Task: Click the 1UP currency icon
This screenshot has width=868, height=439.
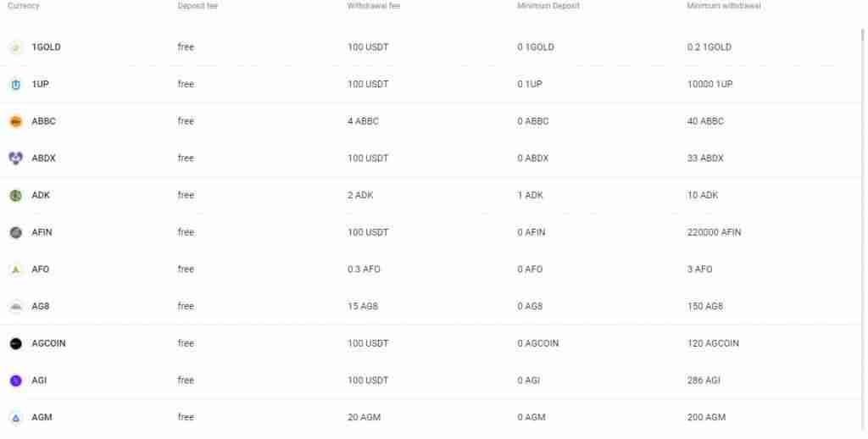Action: pos(16,85)
